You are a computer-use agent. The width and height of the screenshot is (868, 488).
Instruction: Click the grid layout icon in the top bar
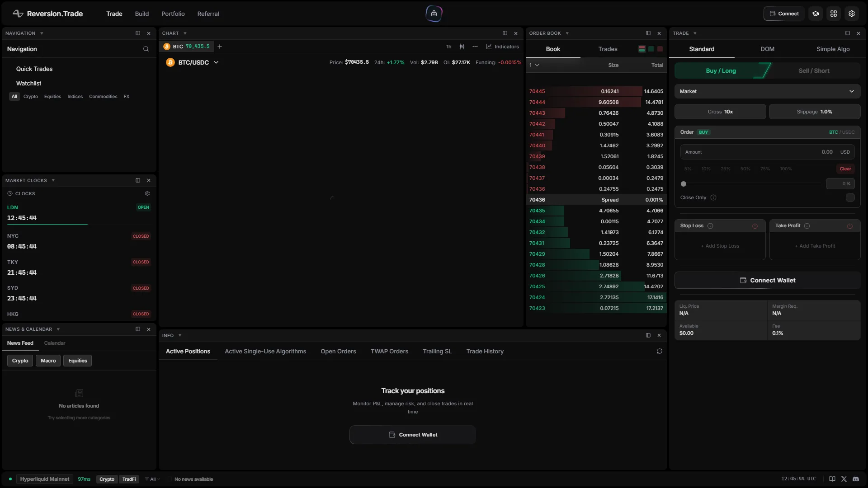pyautogui.click(x=834, y=14)
